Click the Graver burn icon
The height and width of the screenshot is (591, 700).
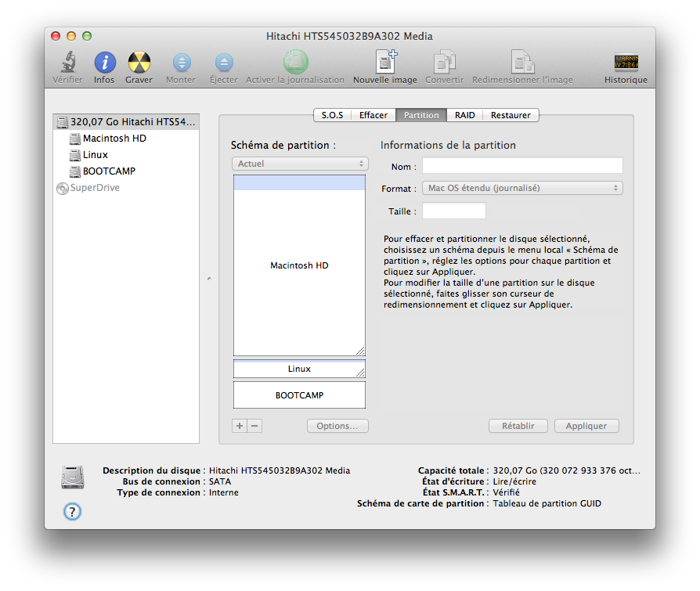pyautogui.click(x=139, y=63)
